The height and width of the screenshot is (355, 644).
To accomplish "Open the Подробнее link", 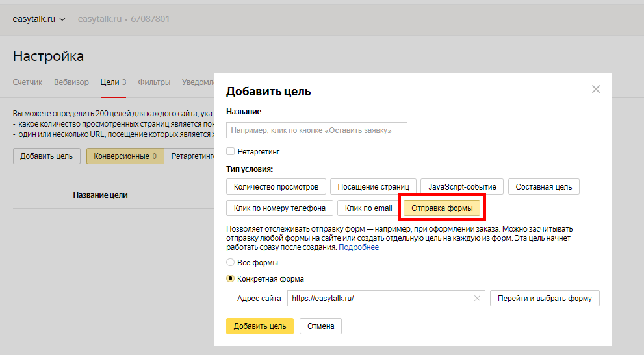I will [x=359, y=247].
